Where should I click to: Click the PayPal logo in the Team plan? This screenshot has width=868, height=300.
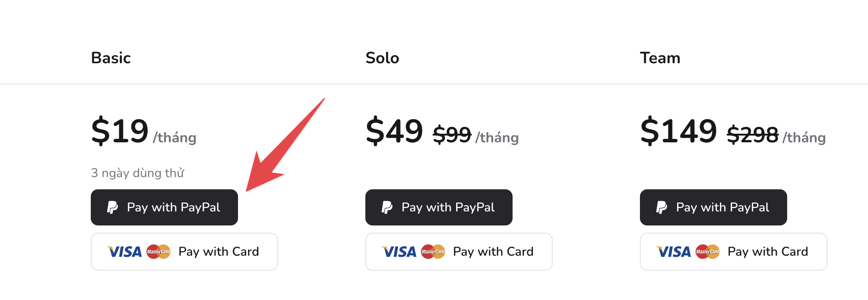pyautogui.click(x=662, y=207)
